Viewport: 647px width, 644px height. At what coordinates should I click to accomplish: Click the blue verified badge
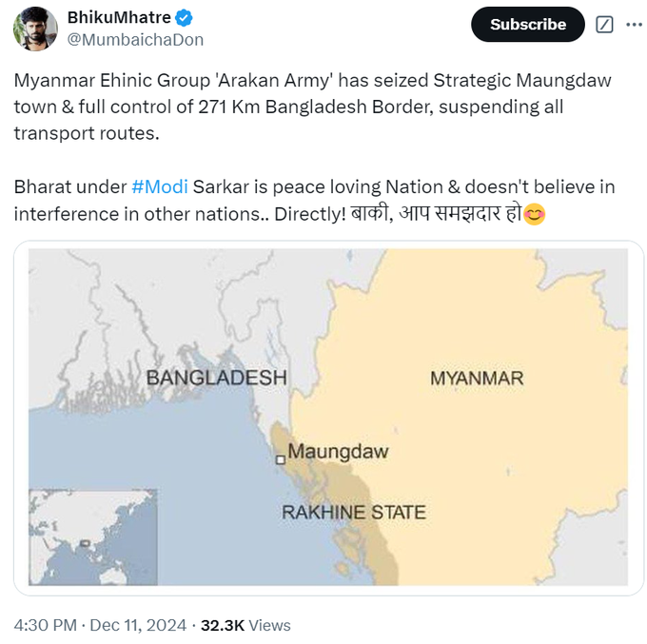[184, 18]
